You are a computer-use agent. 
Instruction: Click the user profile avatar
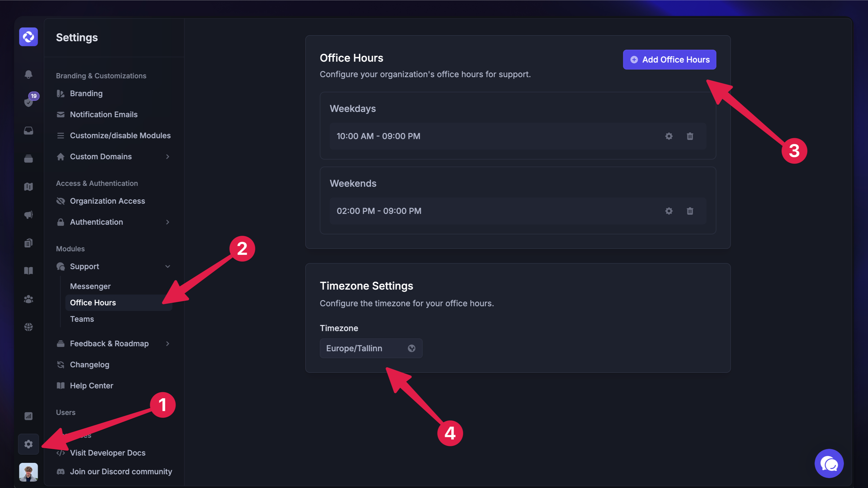click(x=28, y=472)
